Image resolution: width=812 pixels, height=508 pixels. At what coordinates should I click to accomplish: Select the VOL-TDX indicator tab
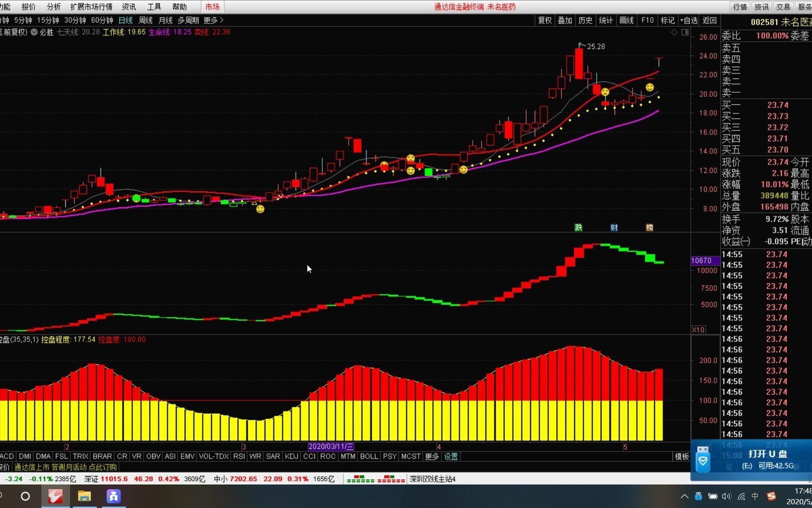pyautogui.click(x=214, y=456)
